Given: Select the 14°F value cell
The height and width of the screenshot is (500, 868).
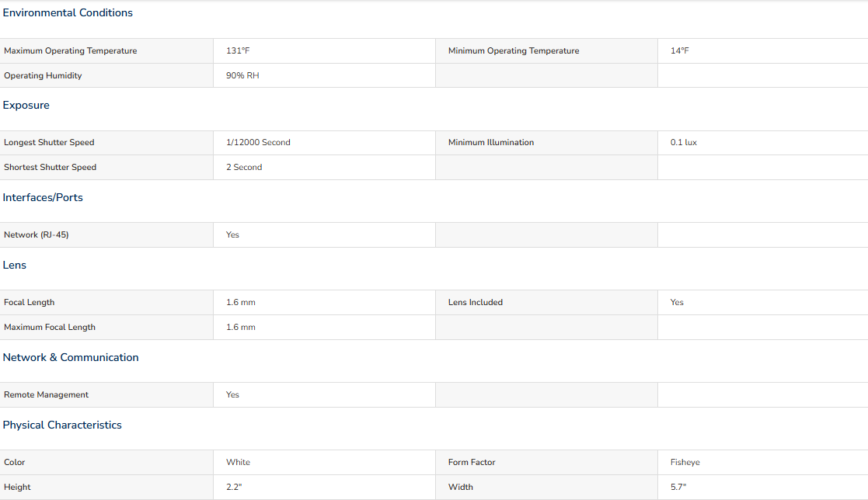Looking at the screenshot, I should coord(679,51).
